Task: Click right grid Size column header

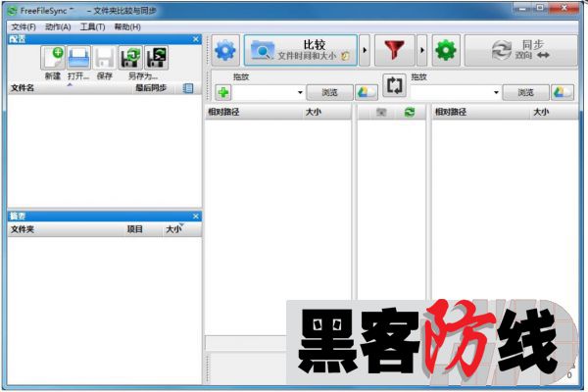Action: coord(554,112)
